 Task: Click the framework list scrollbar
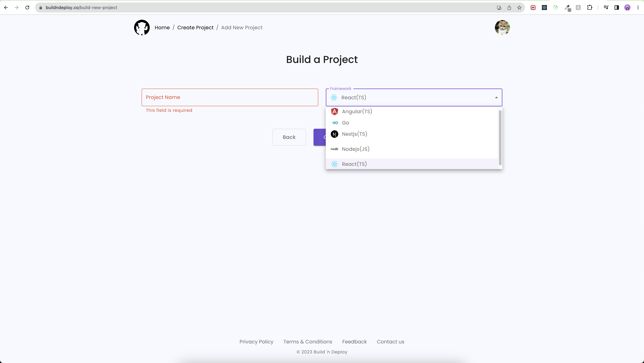[500, 137]
